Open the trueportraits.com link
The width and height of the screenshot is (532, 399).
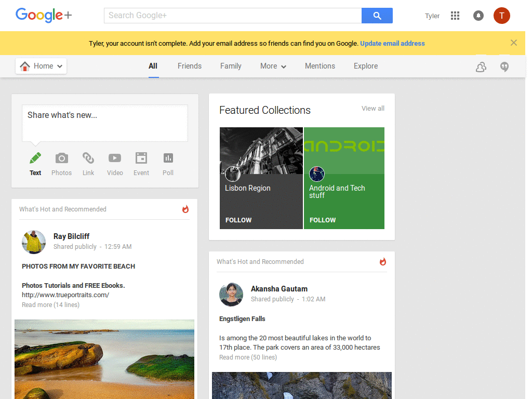65,295
